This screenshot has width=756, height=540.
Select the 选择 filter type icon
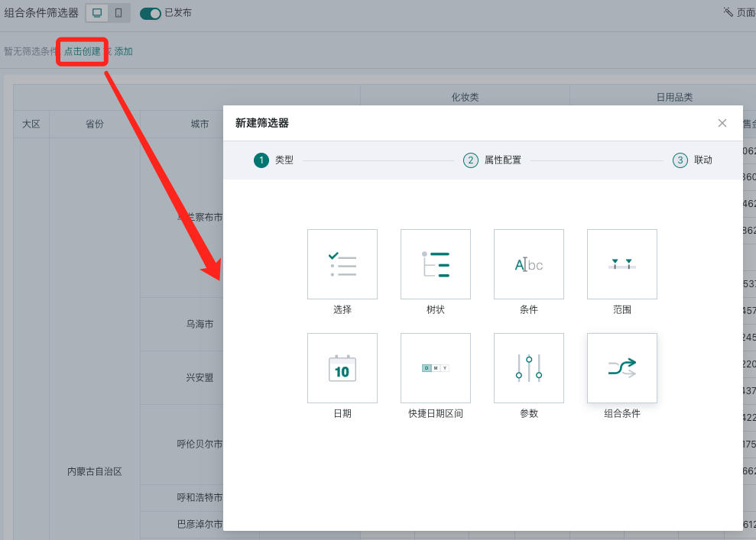(x=342, y=264)
